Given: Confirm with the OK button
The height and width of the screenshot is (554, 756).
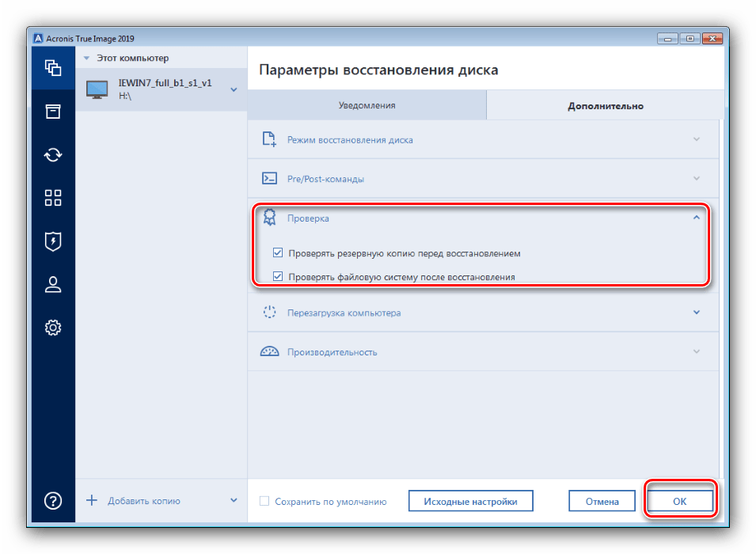Looking at the screenshot, I should 679,501.
